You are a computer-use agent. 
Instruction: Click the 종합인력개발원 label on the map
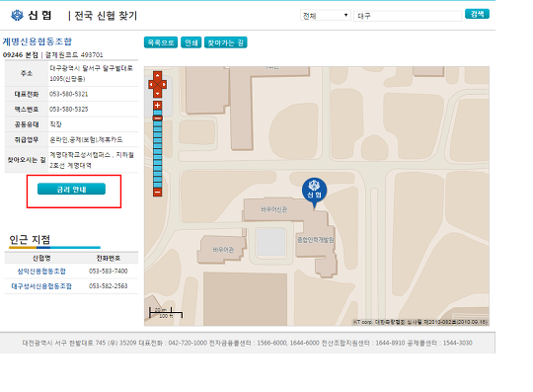point(316,240)
